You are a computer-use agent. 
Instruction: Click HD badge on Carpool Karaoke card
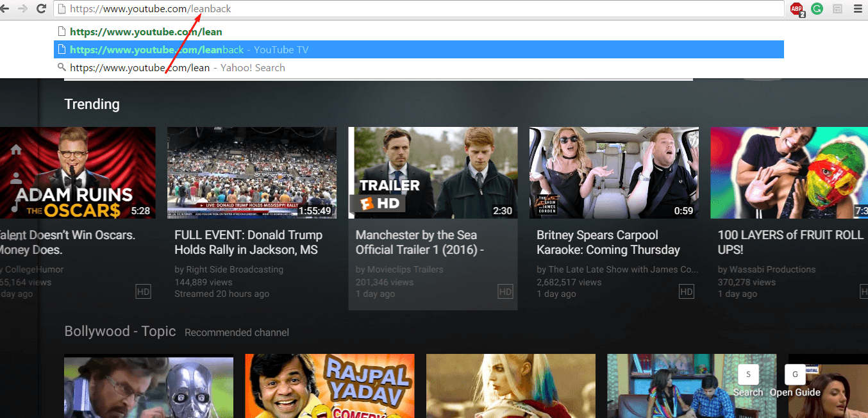coord(687,292)
